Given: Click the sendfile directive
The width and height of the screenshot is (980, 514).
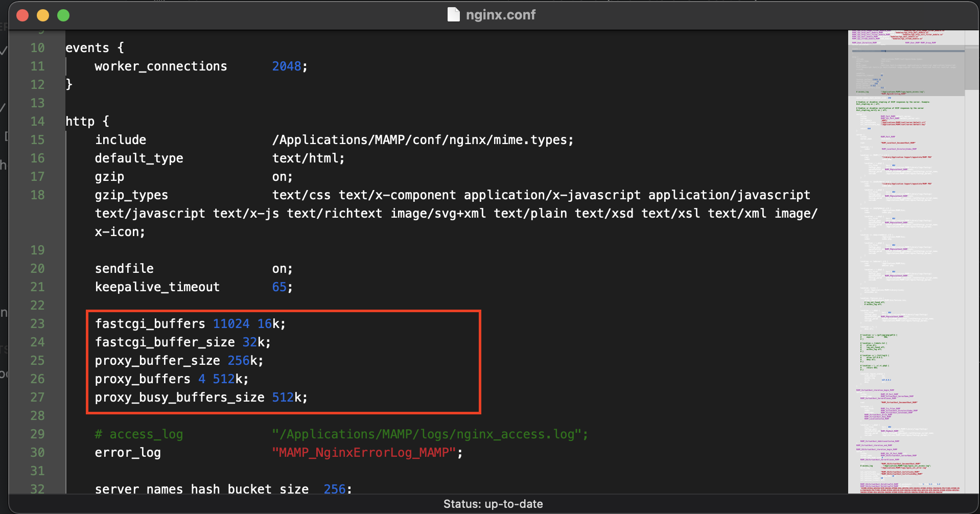Looking at the screenshot, I should click(x=124, y=269).
